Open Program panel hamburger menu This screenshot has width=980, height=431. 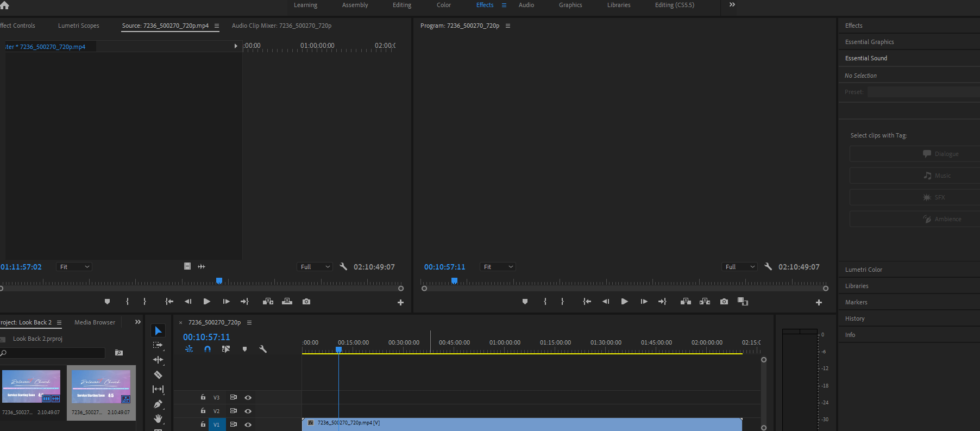508,26
